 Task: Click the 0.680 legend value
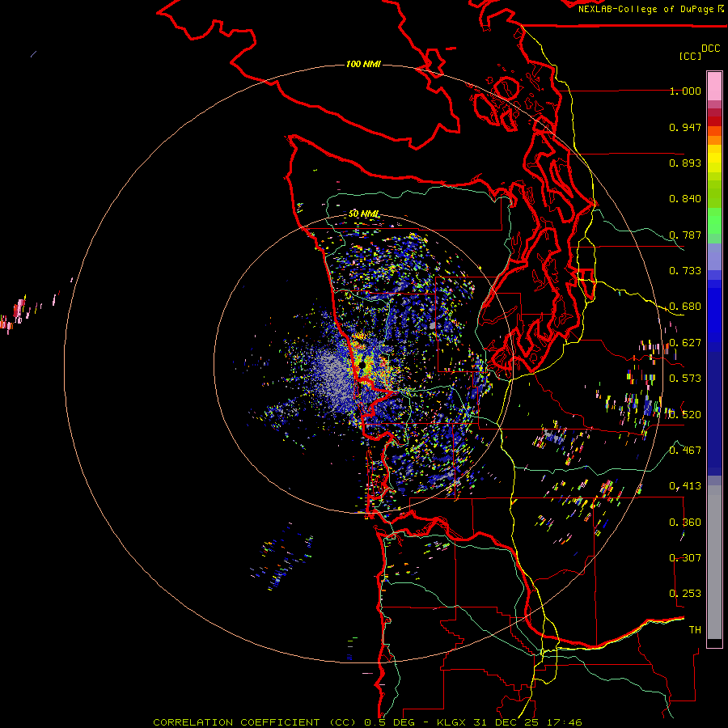pyautogui.click(x=685, y=307)
